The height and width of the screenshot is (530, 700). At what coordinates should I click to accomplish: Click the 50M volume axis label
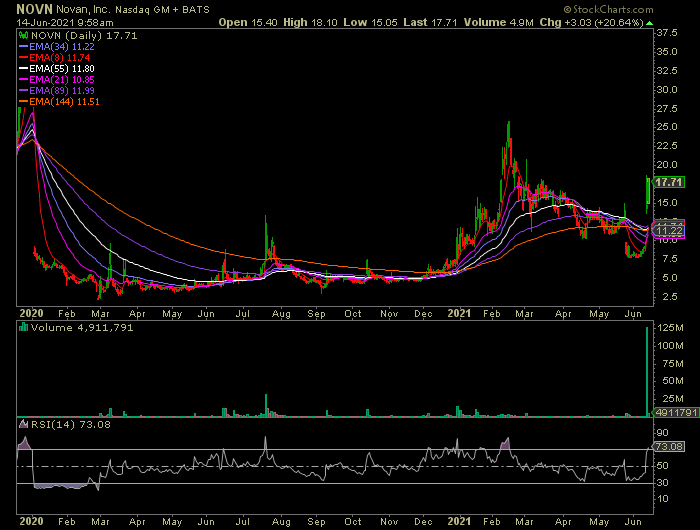click(673, 381)
